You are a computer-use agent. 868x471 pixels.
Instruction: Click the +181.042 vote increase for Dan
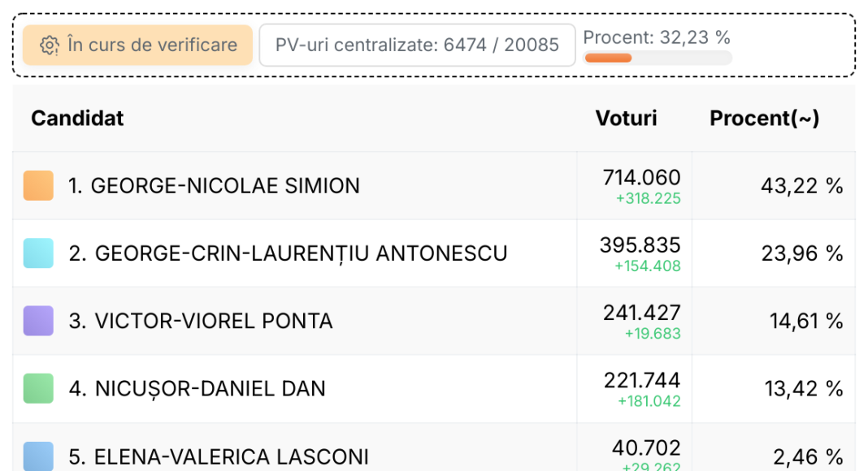pos(649,401)
